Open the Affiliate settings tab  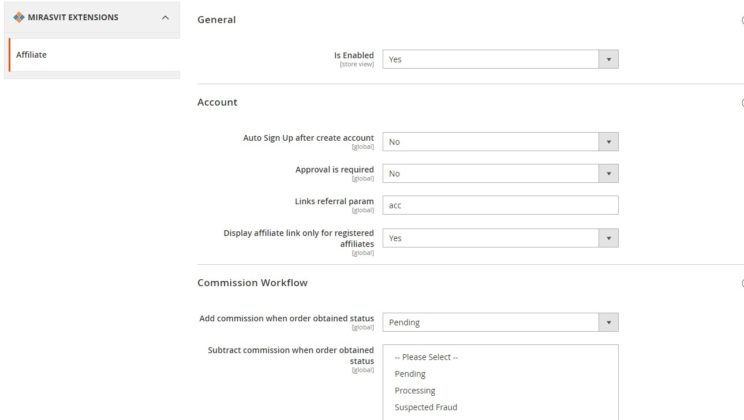click(x=32, y=54)
